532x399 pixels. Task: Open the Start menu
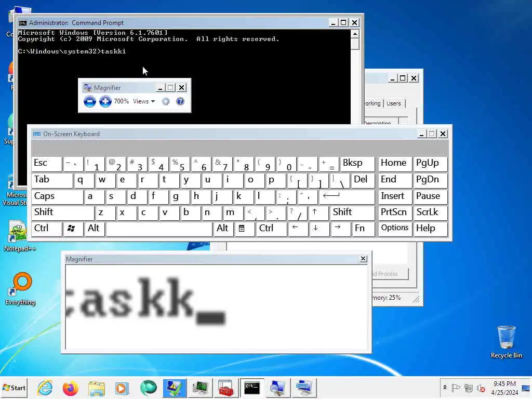(14, 388)
